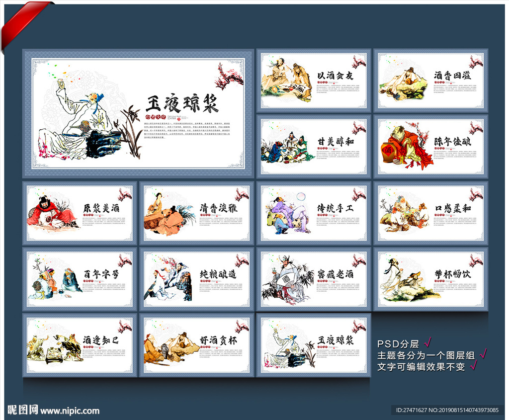Viewport: 509px width, 420px height.
Task: Click the text "文字可编辑效果不变"
Action: click(x=421, y=367)
